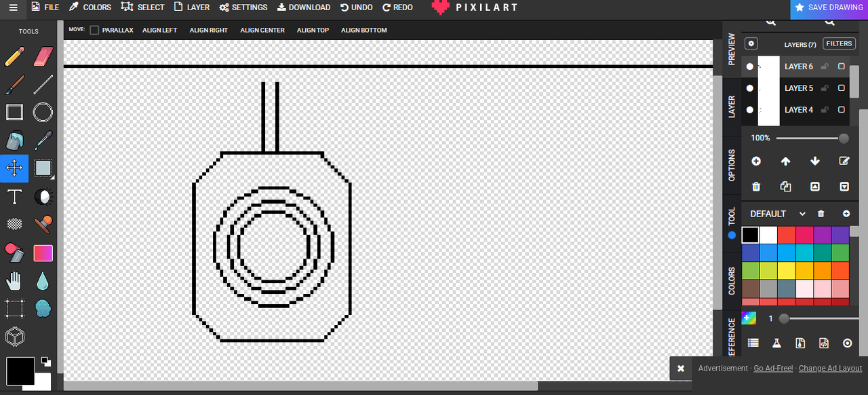Check the Layer 5 selection checkbox
The image size is (868, 395).
842,88
